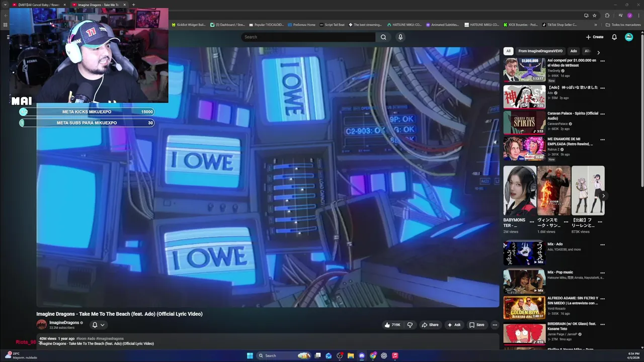Click the YouTube search input field
This screenshot has height=362, width=644.
tap(308, 37)
